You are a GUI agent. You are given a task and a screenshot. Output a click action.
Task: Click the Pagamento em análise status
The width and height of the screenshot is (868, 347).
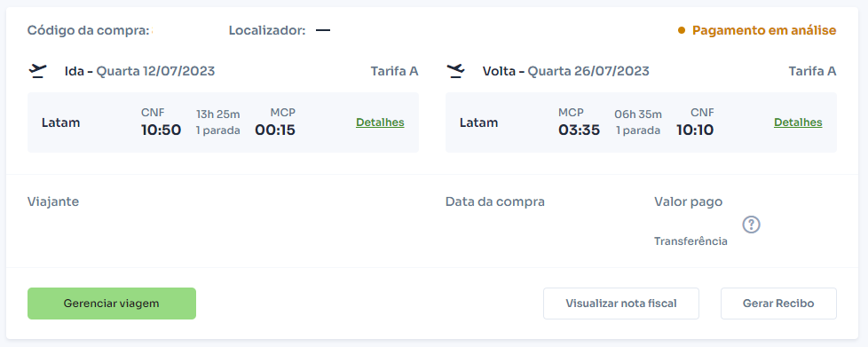tap(764, 30)
